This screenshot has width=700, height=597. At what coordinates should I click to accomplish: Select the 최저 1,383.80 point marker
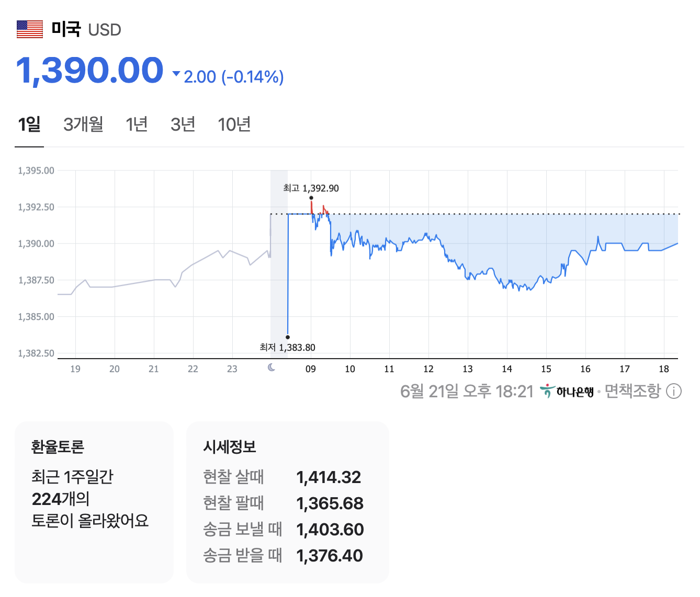point(287,337)
